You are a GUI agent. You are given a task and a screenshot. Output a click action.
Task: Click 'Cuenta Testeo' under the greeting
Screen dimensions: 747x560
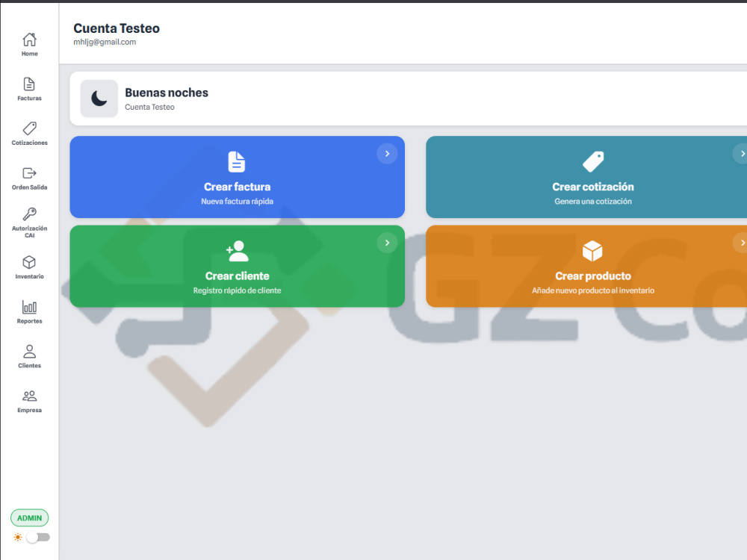coord(149,107)
